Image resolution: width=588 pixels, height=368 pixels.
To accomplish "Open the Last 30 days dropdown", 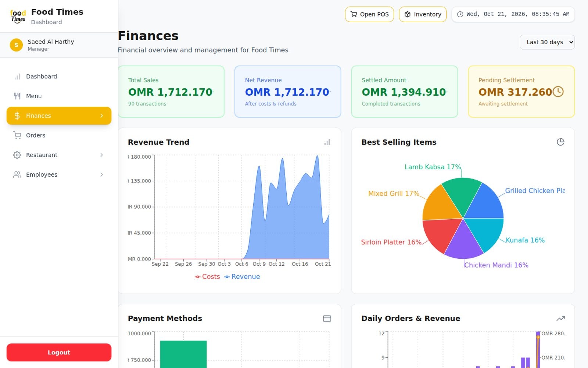I will (547, 42).
